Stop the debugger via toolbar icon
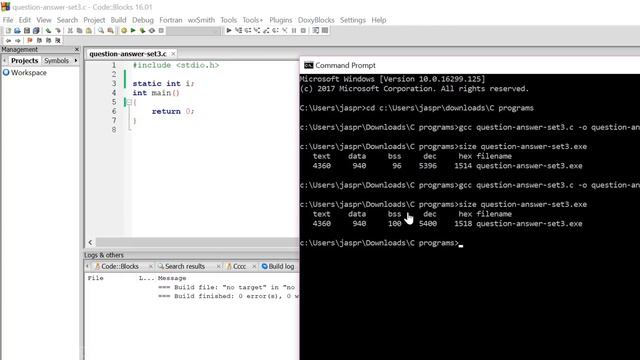Screen dimensions: 640x360 303,31
